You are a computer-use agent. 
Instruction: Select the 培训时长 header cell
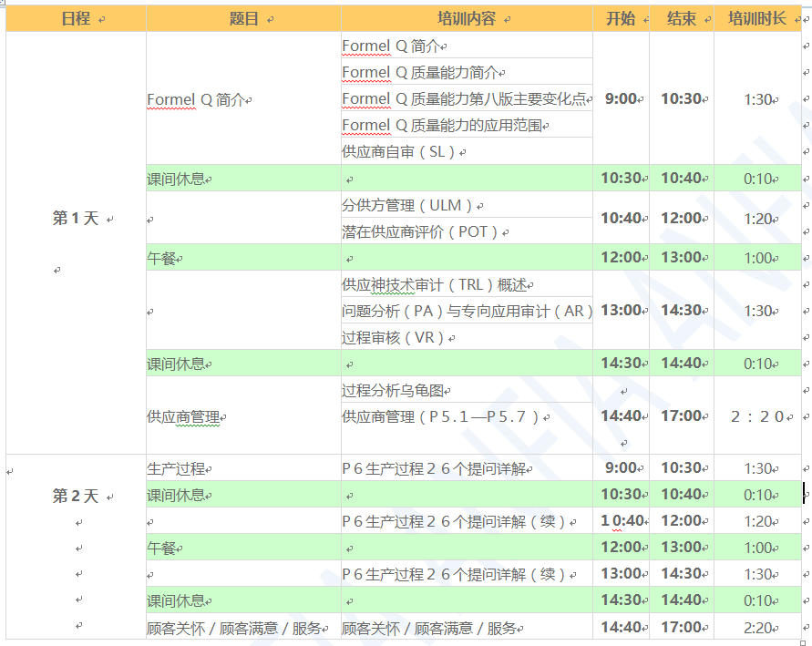coord(757,19)
